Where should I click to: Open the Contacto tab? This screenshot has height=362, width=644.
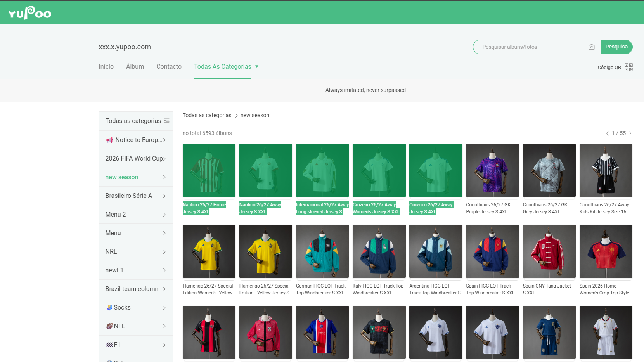(169, 66)
